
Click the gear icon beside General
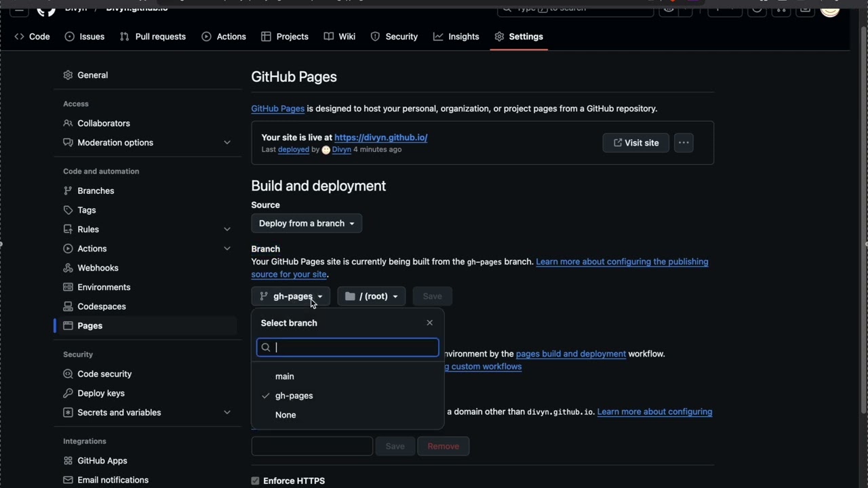(68, 75)
